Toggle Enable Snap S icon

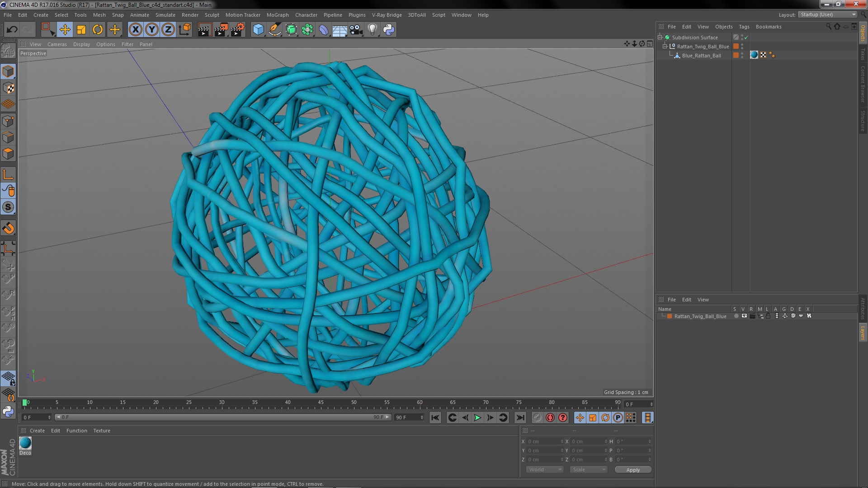pos(8,207)
